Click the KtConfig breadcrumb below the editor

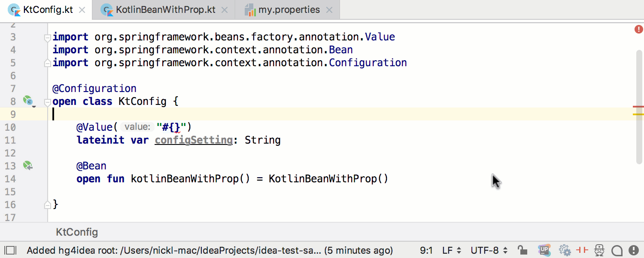click(x=76, y=232)
